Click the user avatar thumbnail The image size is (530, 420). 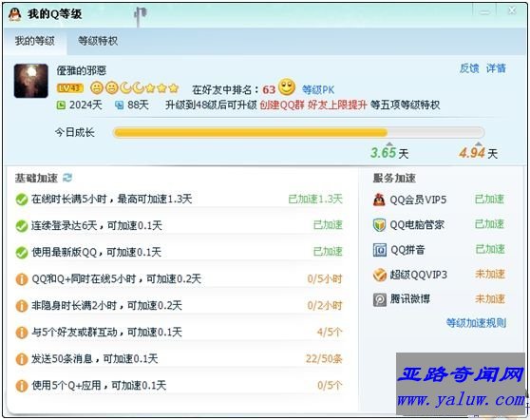point(31,81)
